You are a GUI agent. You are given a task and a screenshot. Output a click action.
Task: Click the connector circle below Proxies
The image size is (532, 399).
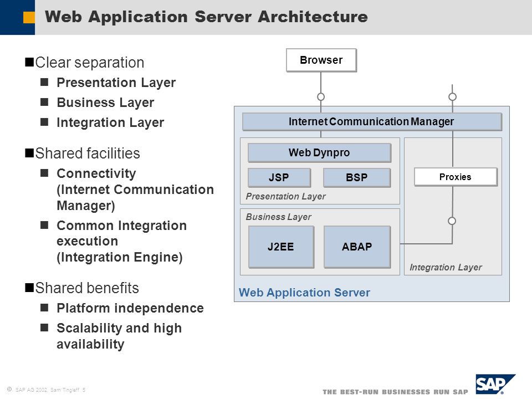(452, 221)
